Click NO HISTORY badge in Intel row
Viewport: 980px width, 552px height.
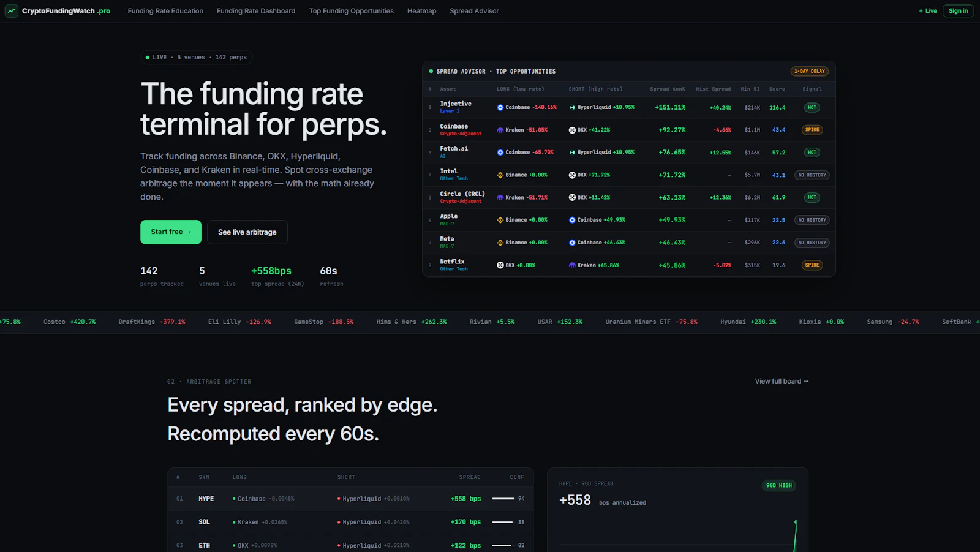[812, 175]
